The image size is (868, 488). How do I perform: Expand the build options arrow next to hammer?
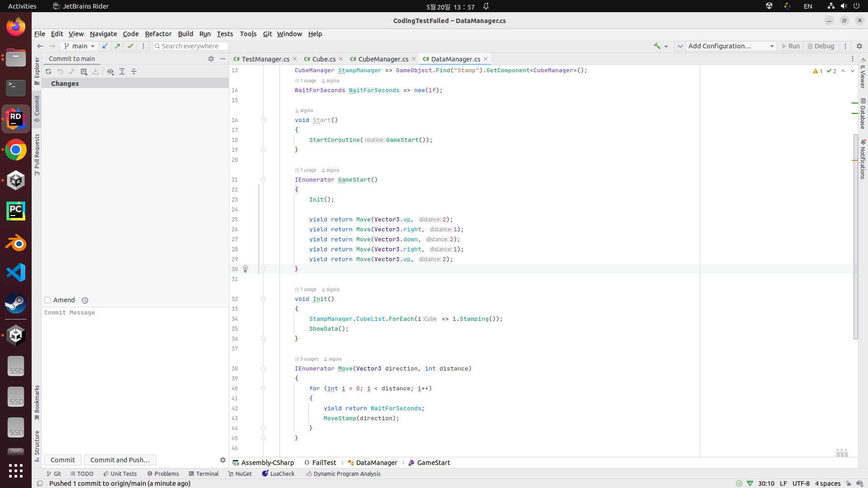point(666,47)
